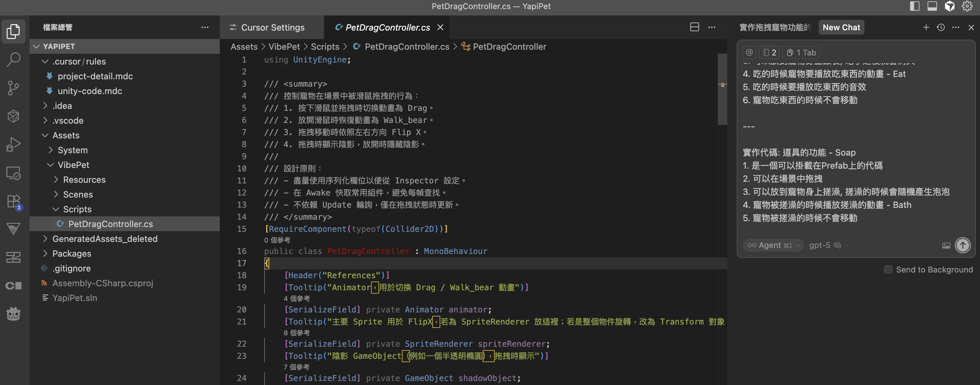Open the Search view icon

coord(14,59)
